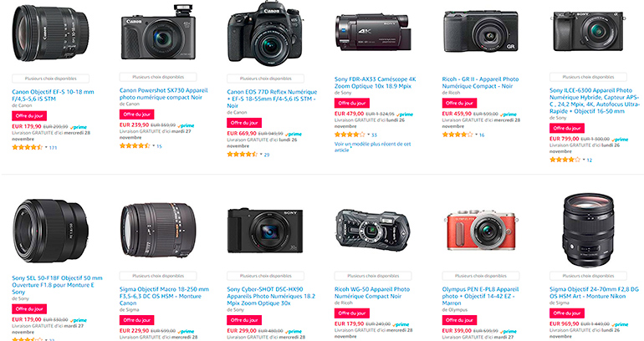The height and width of the screenshot is (341, 644).
Task: Open the Canon EF-S 10-18 mm lens image
Action: click(x=48, y=38)
